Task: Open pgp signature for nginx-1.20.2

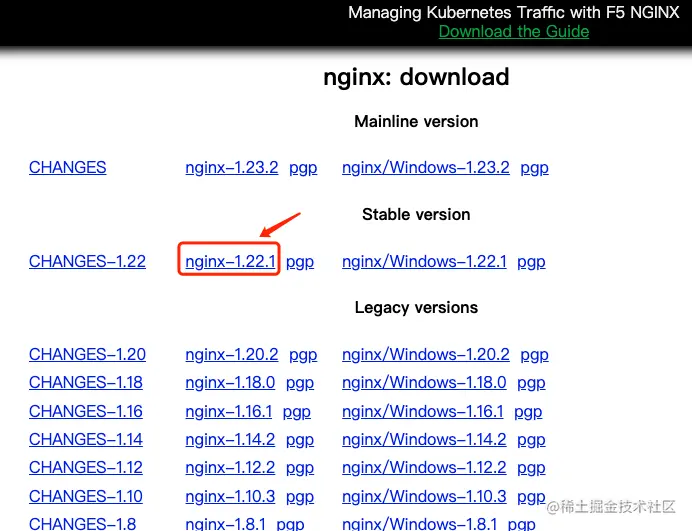Action: [x=303, y=356]
